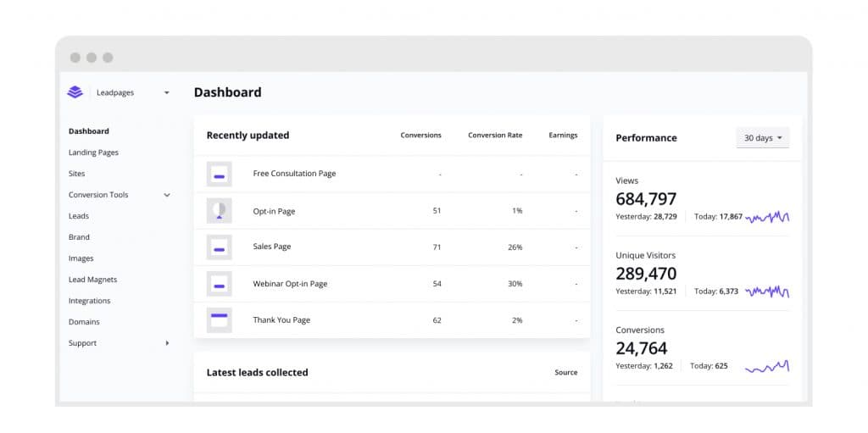Open Leads in the sidebar
The image size is (868, 433).
point(79,216)
